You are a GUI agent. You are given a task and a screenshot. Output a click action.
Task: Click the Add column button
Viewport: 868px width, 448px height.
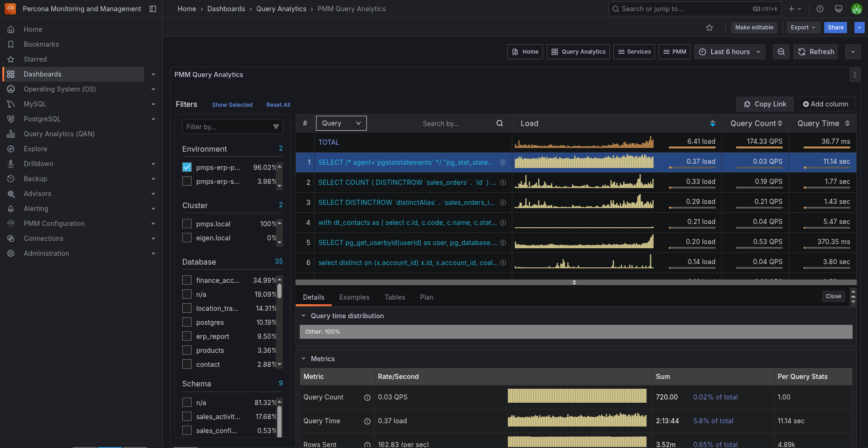coord(826,104)
